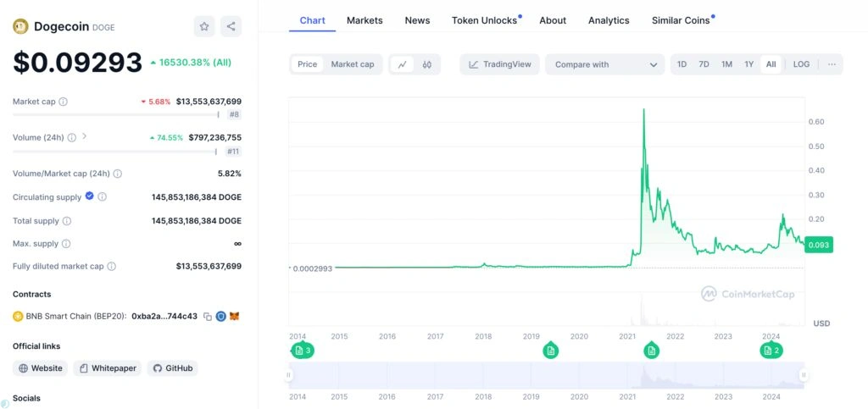
Task: Open the Analytics tab
Action: point(609,20)
